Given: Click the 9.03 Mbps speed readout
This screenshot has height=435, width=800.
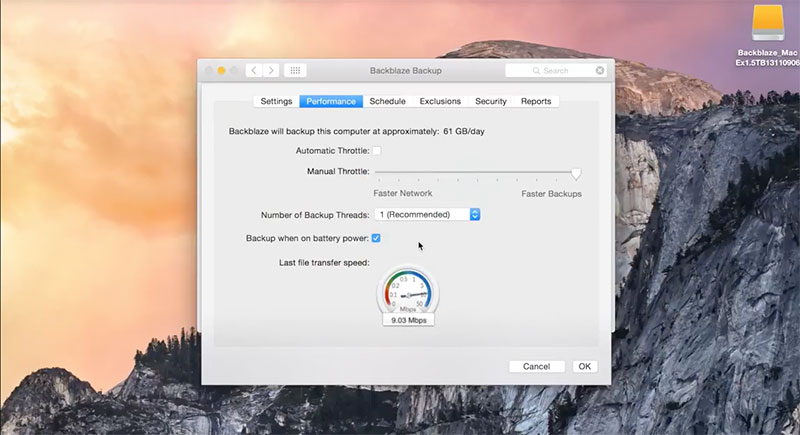Looking at the screenshot, I should (408, 321).
